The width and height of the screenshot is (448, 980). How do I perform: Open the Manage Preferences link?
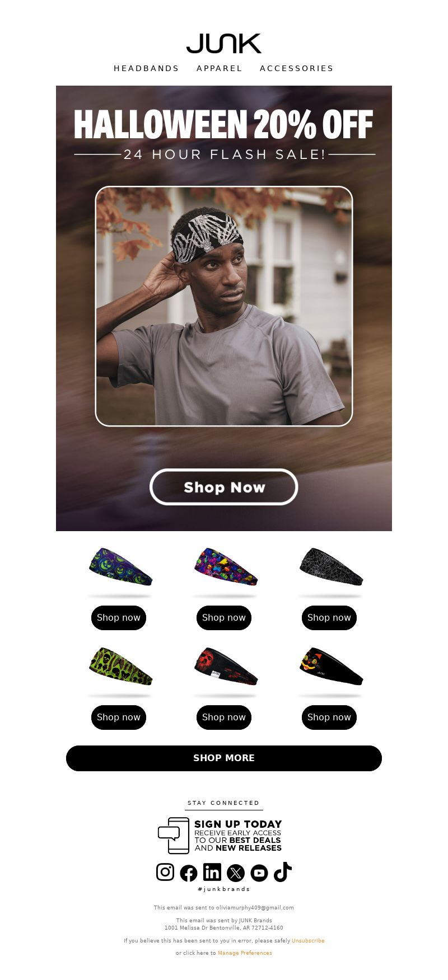tap(245, 953)
